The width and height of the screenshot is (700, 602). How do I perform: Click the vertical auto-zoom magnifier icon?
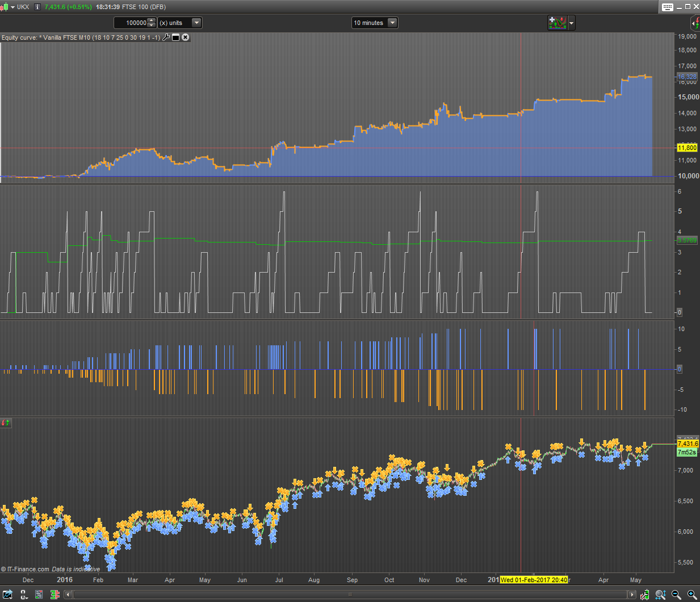point(660,595)
